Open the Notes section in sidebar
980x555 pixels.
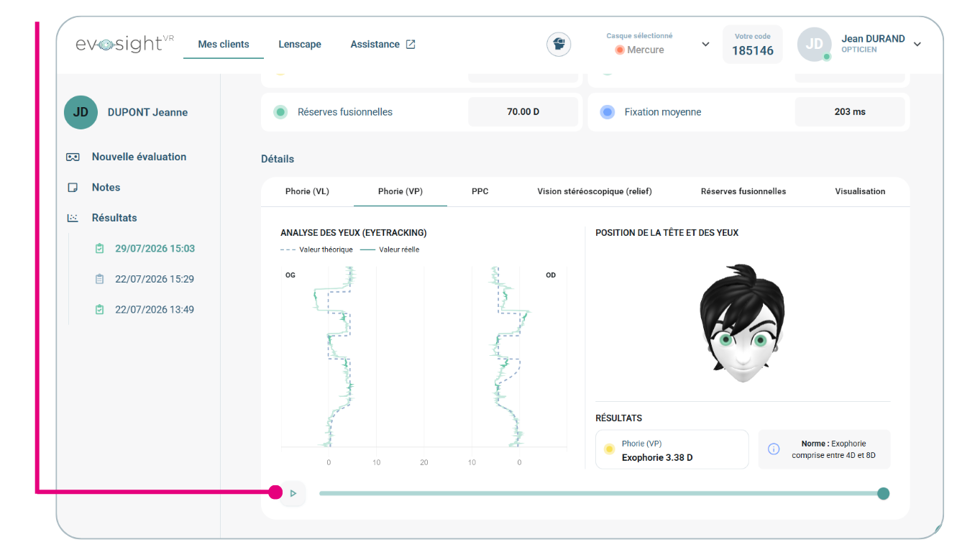[106, 188]
